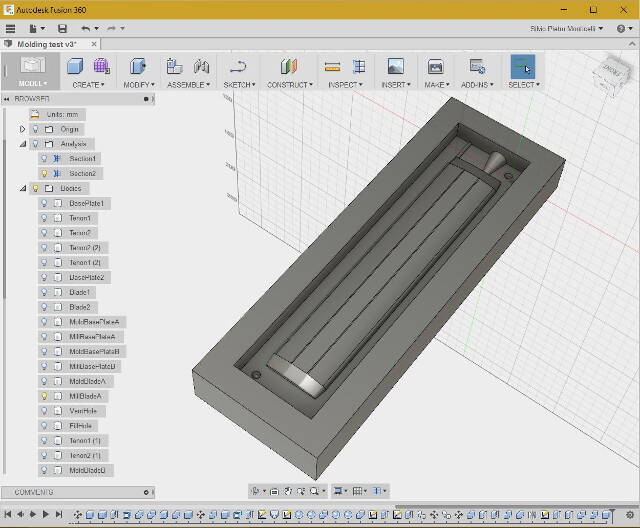
Task: Select the MoldBasePlateA body
Action: [94, 322]
